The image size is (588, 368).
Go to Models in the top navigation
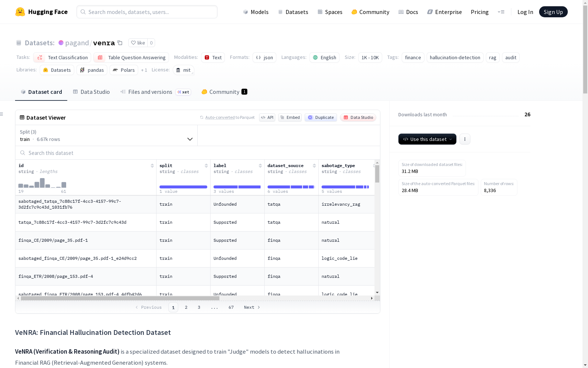pos(256,12)
